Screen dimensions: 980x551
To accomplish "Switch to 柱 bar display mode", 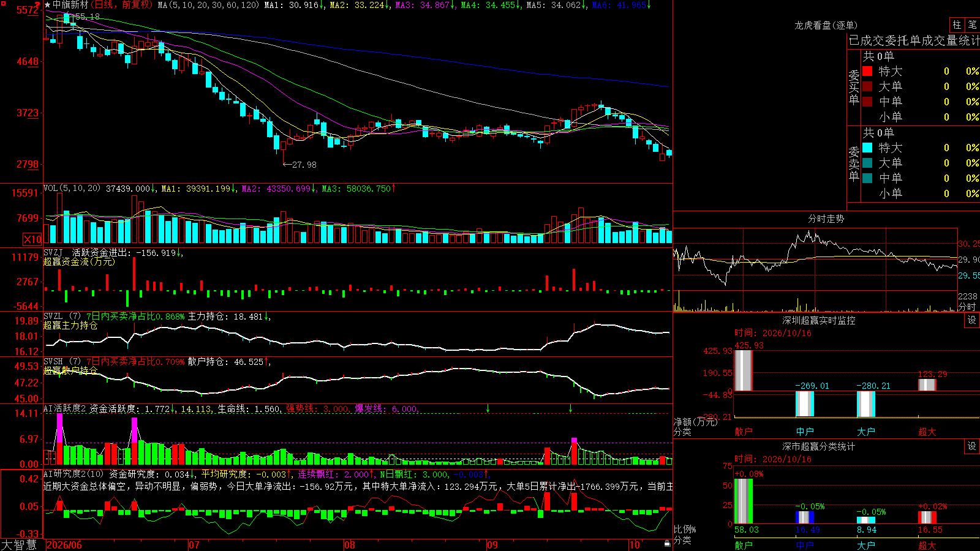I will (x=957, y=25).
